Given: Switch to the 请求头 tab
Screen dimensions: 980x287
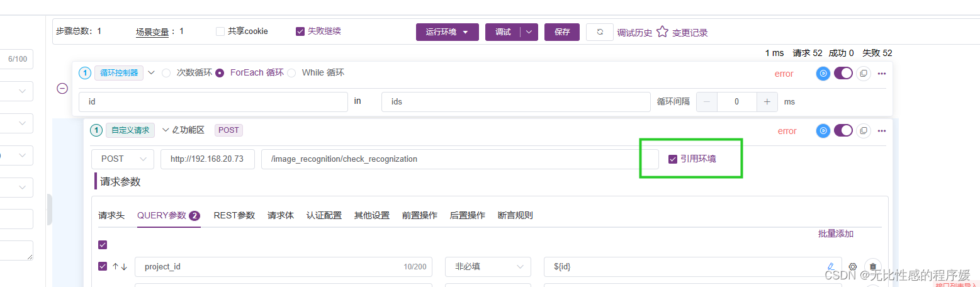Looking at the screenshot, I should pyautogui.click(x=111, y=215).
